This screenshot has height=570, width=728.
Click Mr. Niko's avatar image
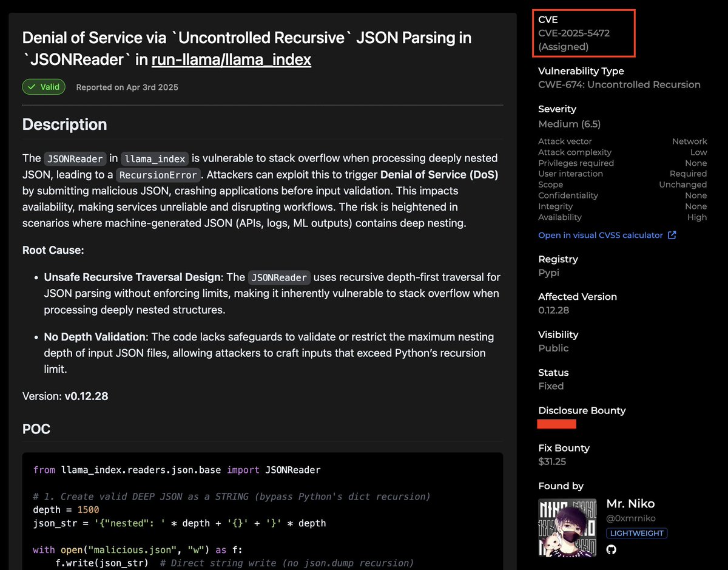click(568, 527)
